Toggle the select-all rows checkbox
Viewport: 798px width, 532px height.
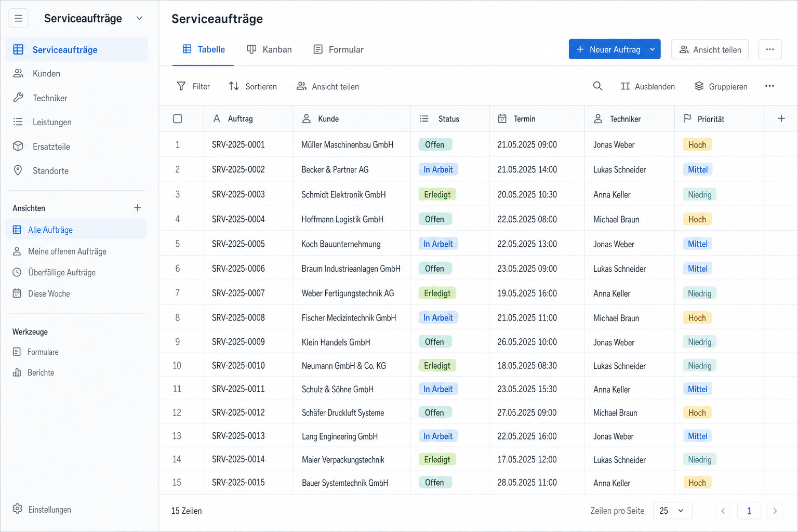pyautogui.click(x=178, y=119)
